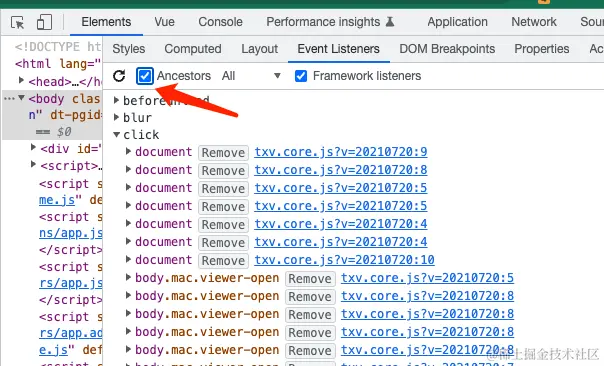
Task: Collapse the body element in DOM tree
Action: [x=22, y=98]
